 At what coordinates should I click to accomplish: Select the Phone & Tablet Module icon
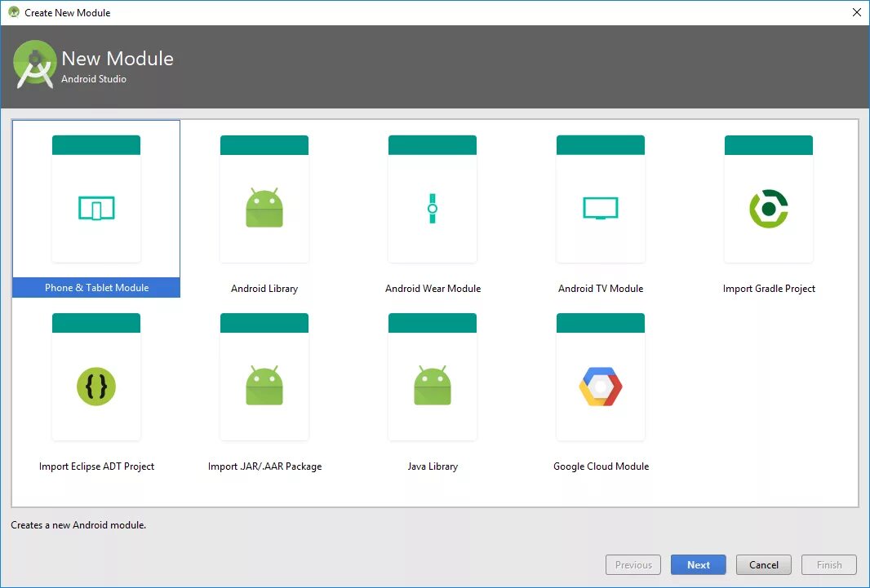point(96,209)
